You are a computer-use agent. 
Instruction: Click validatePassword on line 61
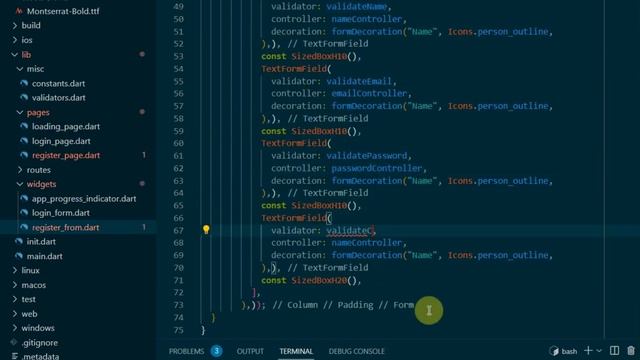pos(367,156)
